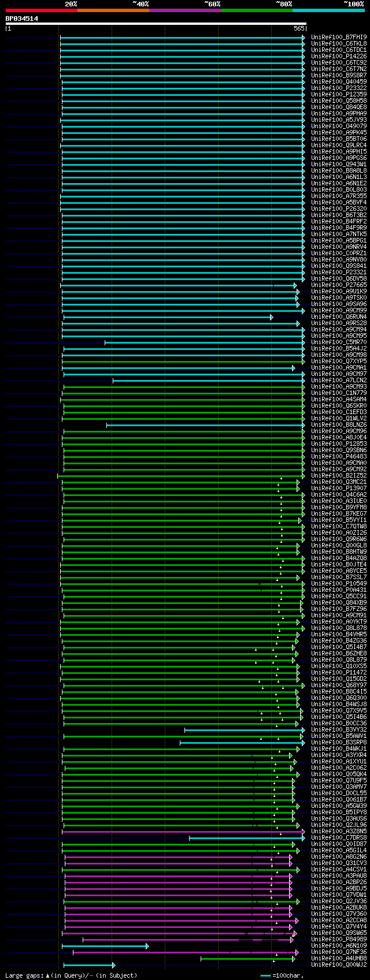Image resolution: width=370 pixels, height=980 pixels.
Task: Click the UniRef100_B8LNZ6 hit name
Action: pos(339,424)
